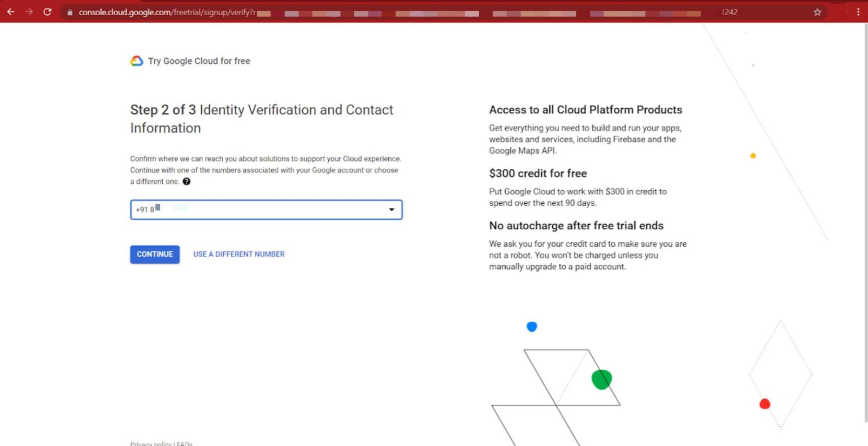This screenshot has height=446, width=868.
Task: Click the browser forward arrow
Action: tap(29, 11)
